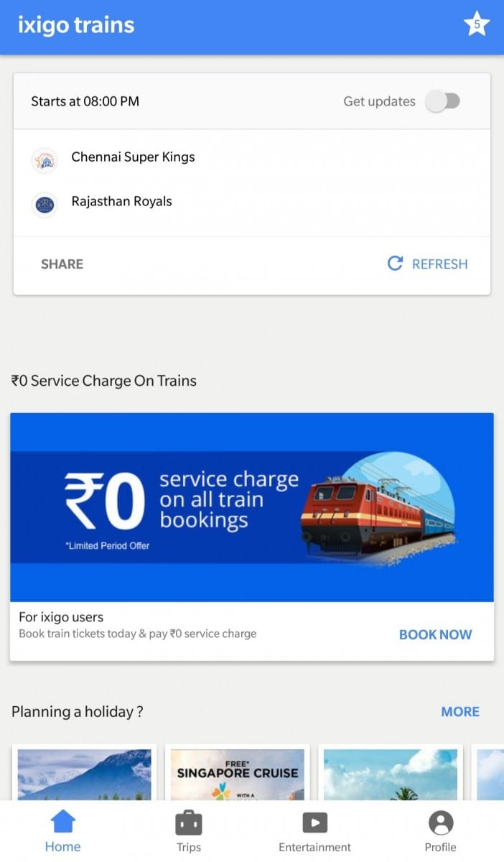Tap BOOK NOW for train tickets
Screen dimensions: 504x862
coord(435,634)
